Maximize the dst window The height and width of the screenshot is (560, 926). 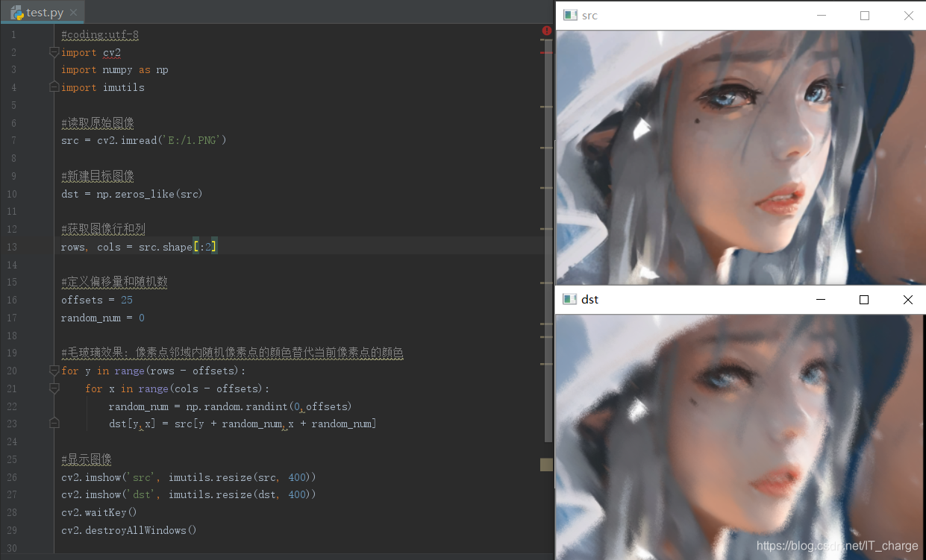pos(864,299)
